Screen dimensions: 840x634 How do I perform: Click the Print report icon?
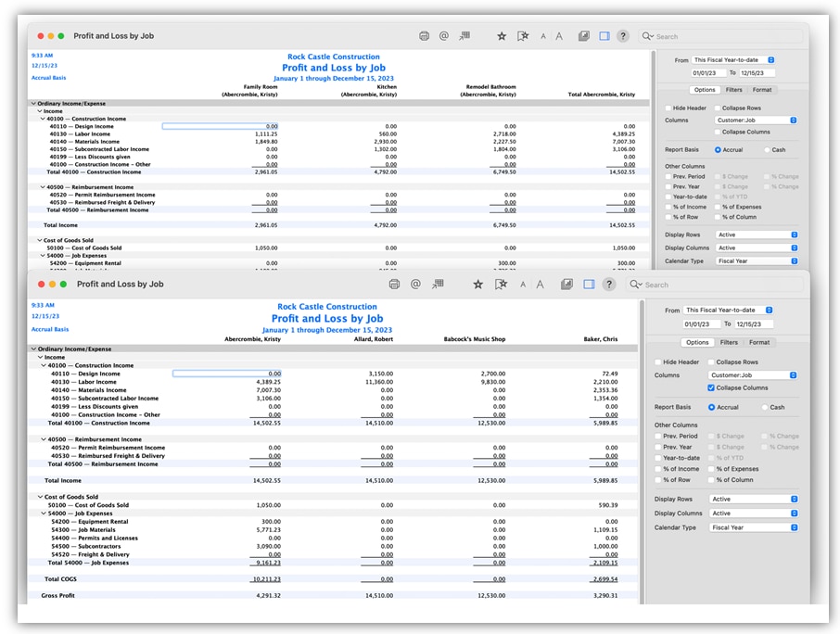pos(395,285)
